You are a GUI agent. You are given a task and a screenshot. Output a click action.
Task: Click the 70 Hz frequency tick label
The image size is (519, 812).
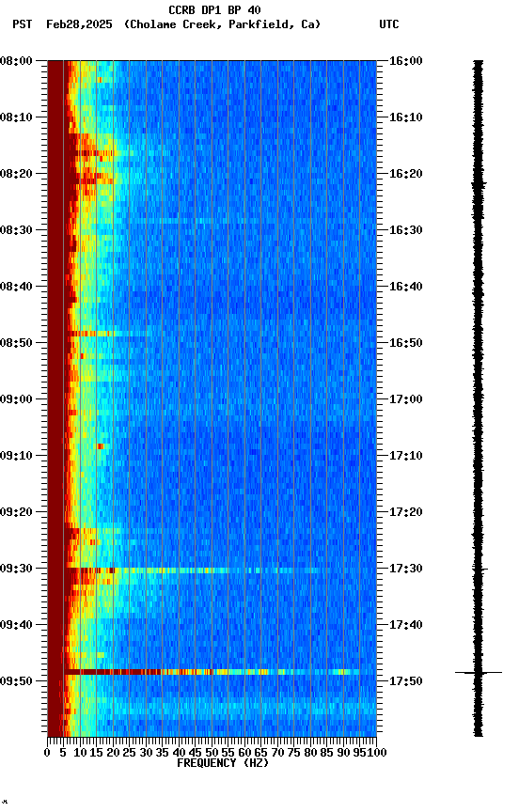(277, 753)
